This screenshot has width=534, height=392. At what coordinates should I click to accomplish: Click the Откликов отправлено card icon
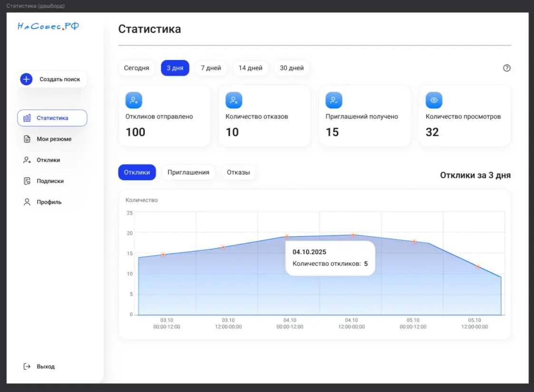(134, 100)
